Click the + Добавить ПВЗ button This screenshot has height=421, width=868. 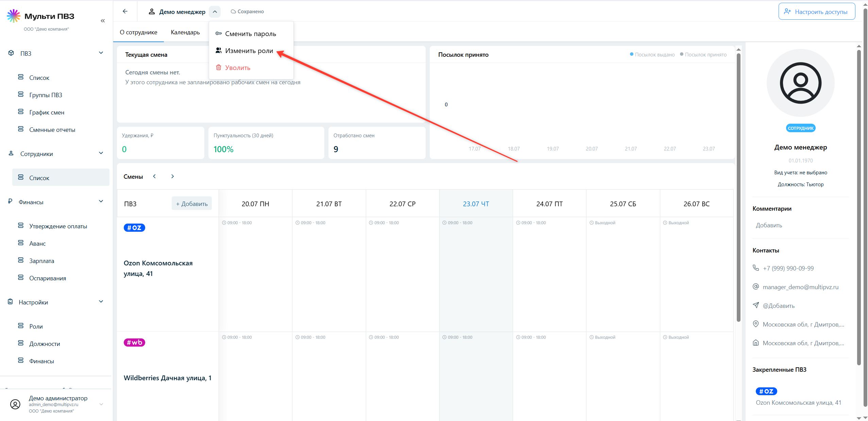pos(192,204)
